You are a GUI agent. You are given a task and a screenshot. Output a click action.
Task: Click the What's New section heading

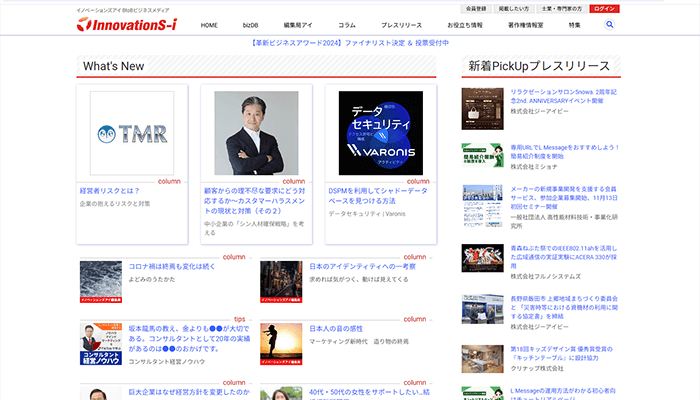113,66
